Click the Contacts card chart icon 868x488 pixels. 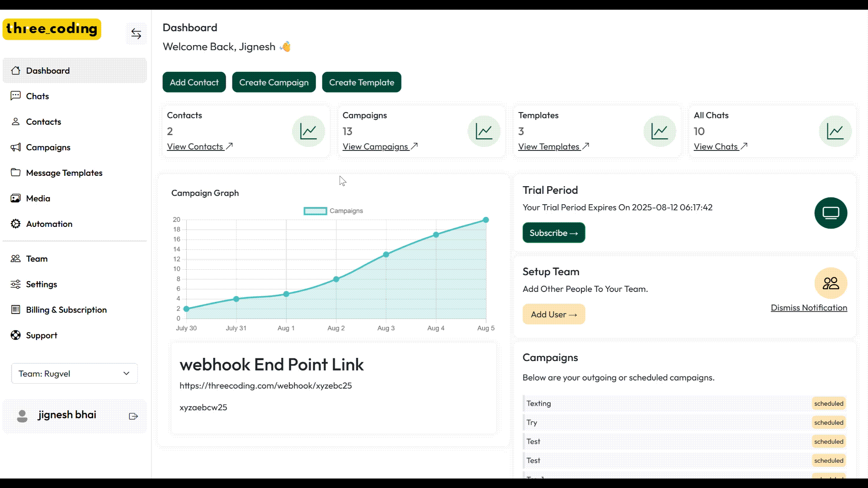[x=308, y=131]
